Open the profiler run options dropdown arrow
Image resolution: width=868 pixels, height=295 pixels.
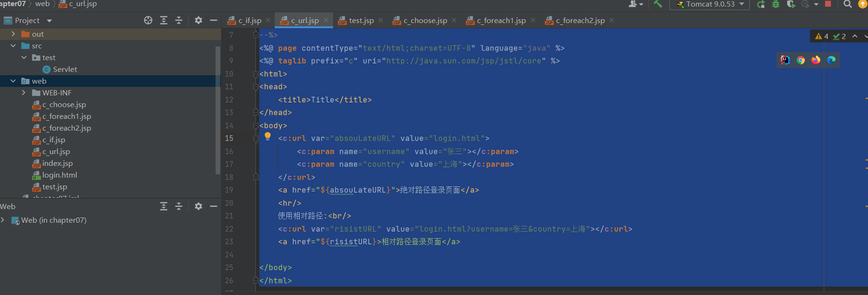[816, 4]
